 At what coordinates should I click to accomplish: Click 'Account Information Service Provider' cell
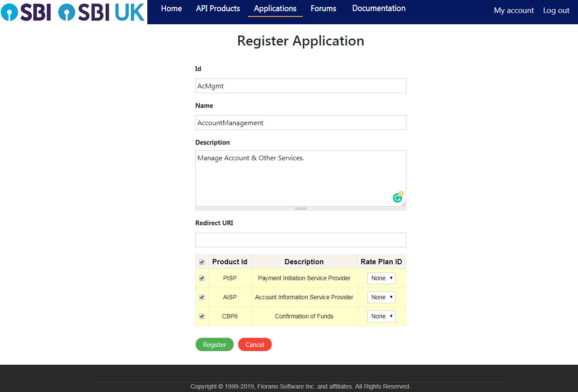pos(304,297)
